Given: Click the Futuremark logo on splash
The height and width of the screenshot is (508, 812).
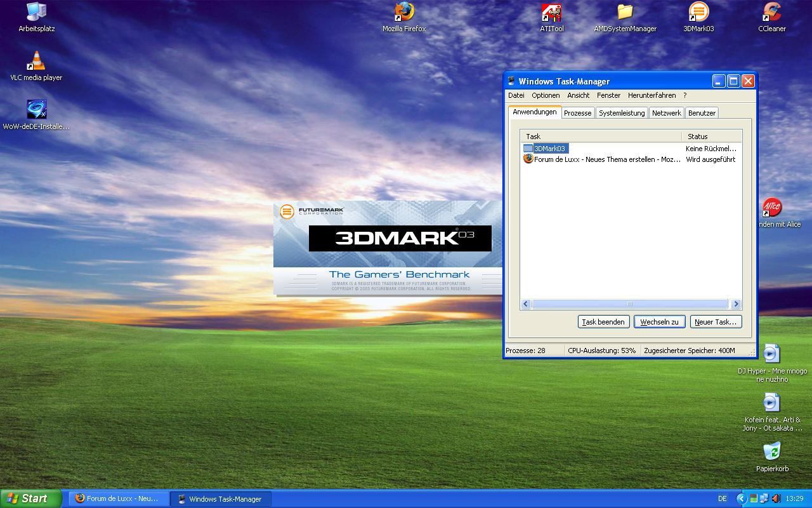Looking at the screenshot, I should coord(312,211).
